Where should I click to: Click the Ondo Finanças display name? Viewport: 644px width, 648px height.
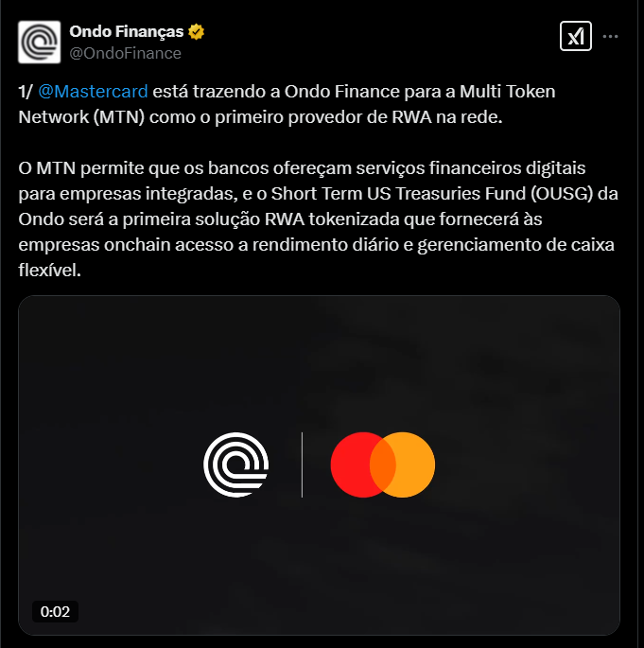[127, 32]
